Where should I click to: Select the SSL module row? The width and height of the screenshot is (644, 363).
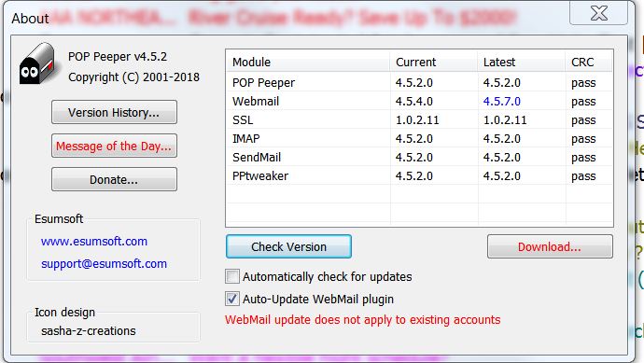click(419, 119)
